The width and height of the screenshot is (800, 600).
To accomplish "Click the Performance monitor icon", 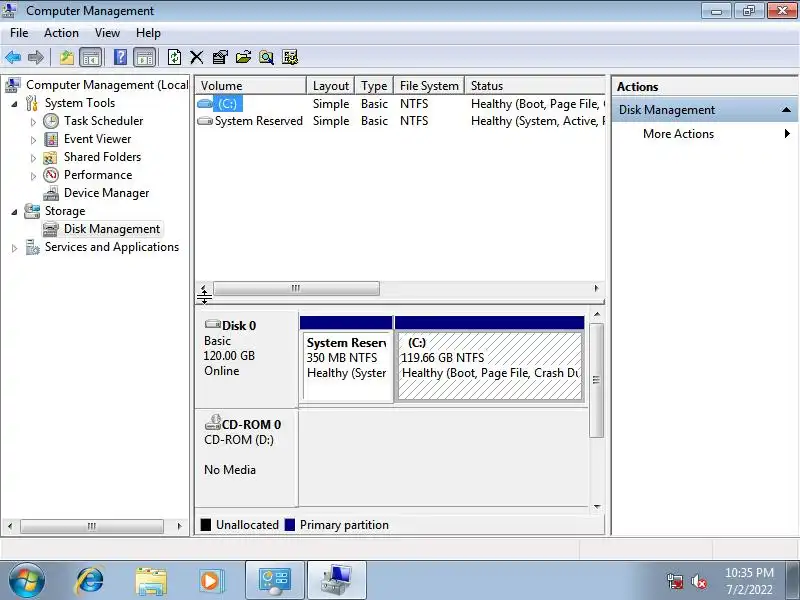I will click(51, 175).
